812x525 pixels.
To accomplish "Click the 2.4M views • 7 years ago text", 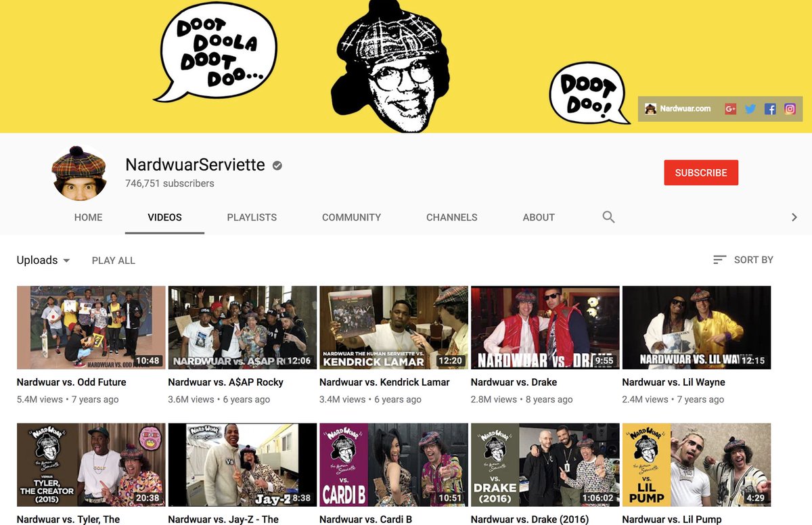I will click(673, 400).
